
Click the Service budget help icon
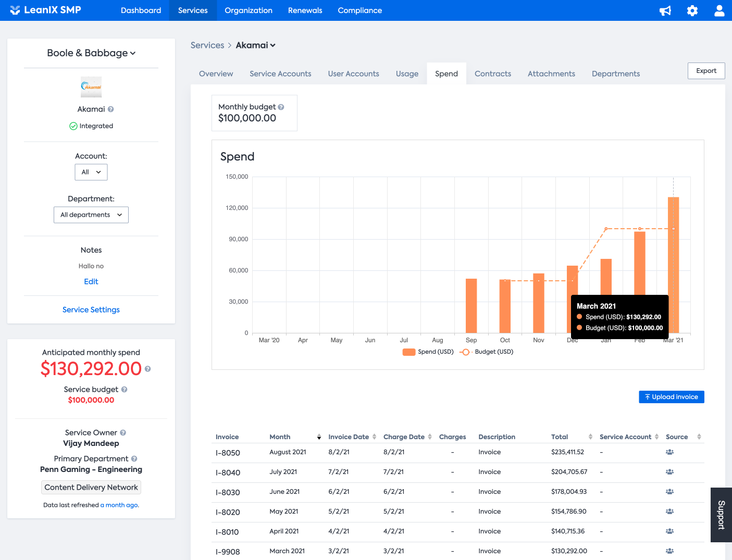[124, 390]
